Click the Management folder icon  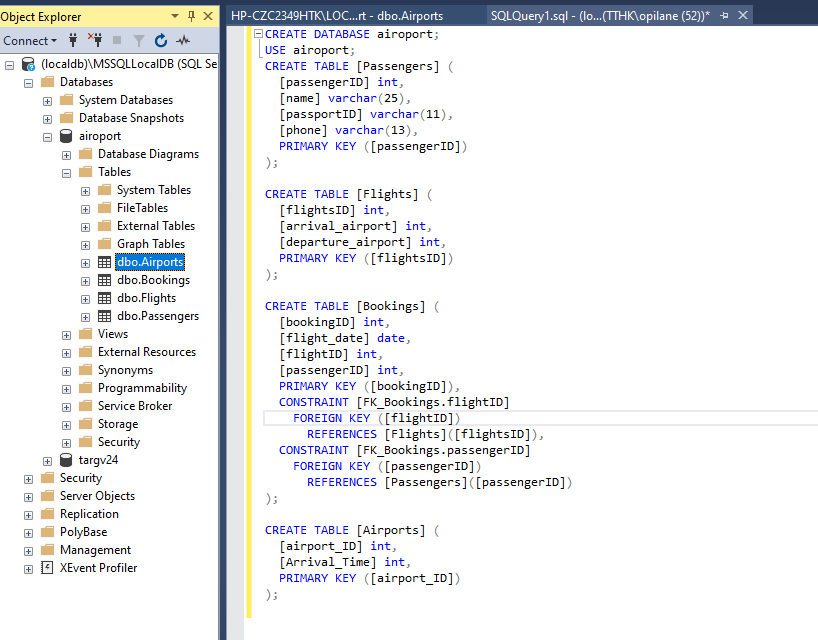[47, 550]
